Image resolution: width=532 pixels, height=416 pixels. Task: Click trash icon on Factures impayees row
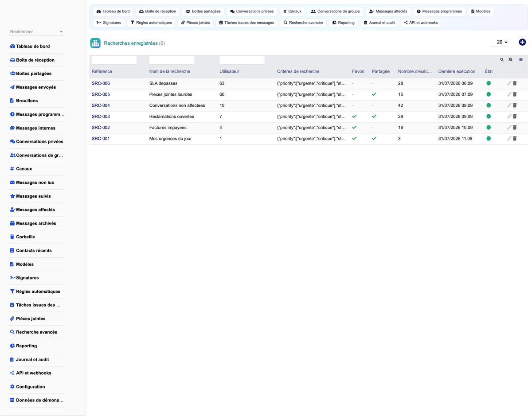pyautogui.click(x=515, y=128)
